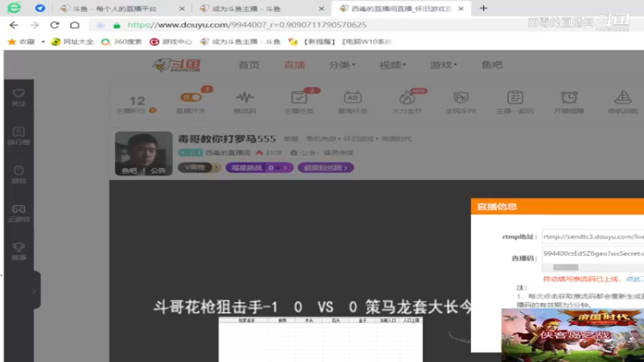Click stream title 毒哥教你打罗马555
Viewport: 644px width, 362px height.
click(x=227, y=138)
